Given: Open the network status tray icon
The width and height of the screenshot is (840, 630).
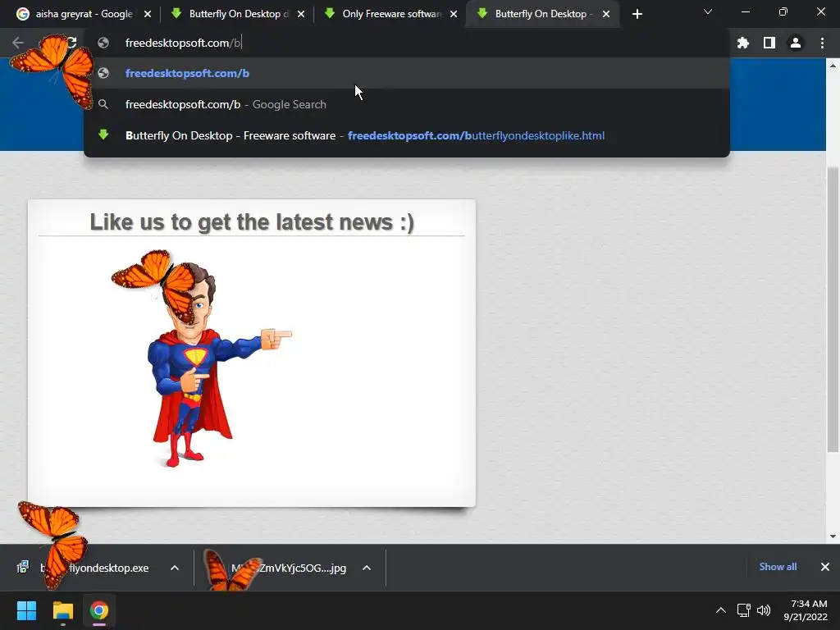Looking at the screenshot, I should pos(743,610).
